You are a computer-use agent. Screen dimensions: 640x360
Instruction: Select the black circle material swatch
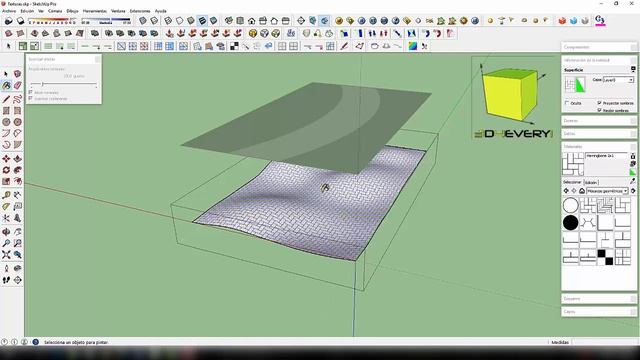pos(570,223)
